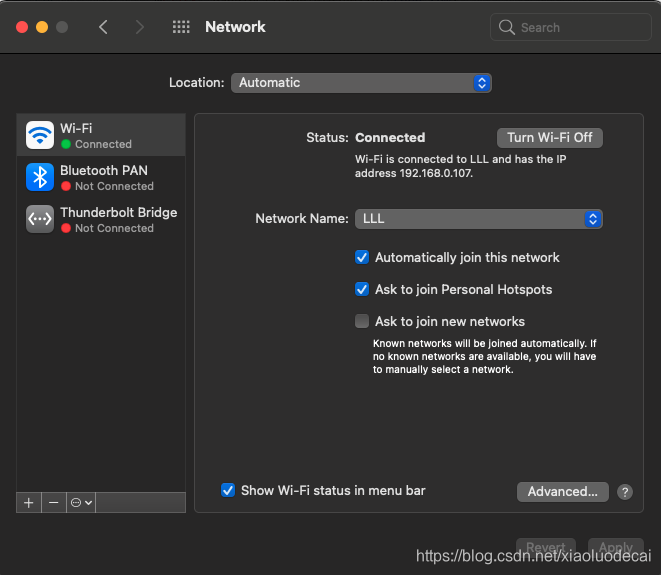Go forward with the right chevron

[x=140, y=27]
